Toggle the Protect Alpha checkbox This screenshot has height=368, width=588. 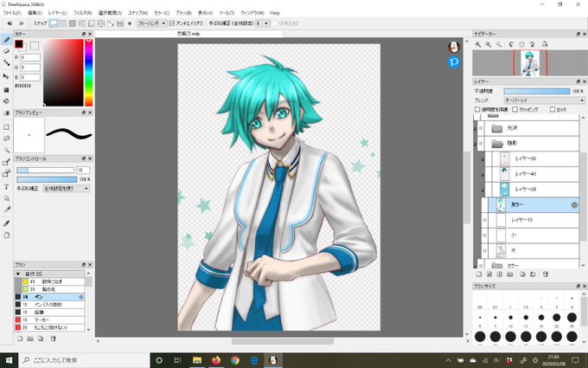point(477,109)
